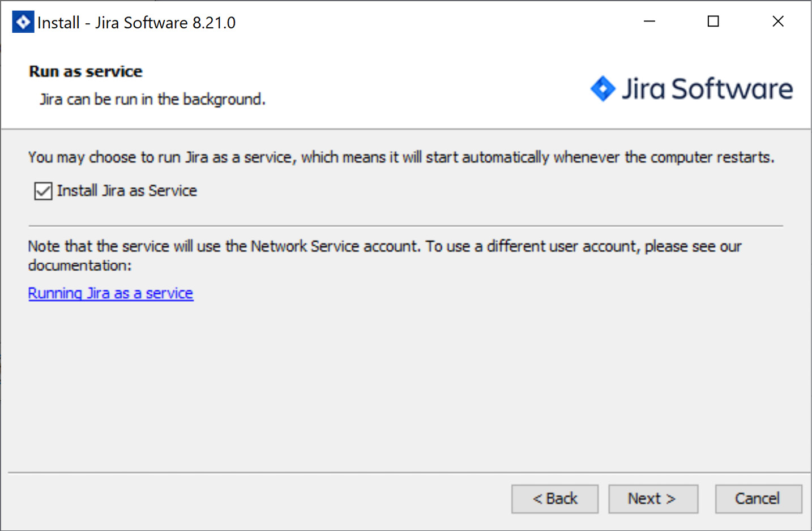This screenshot has width=812, height=531.
Task: Click the logo mark beside the Jira Software text
Action: click(x=602, y=88)
